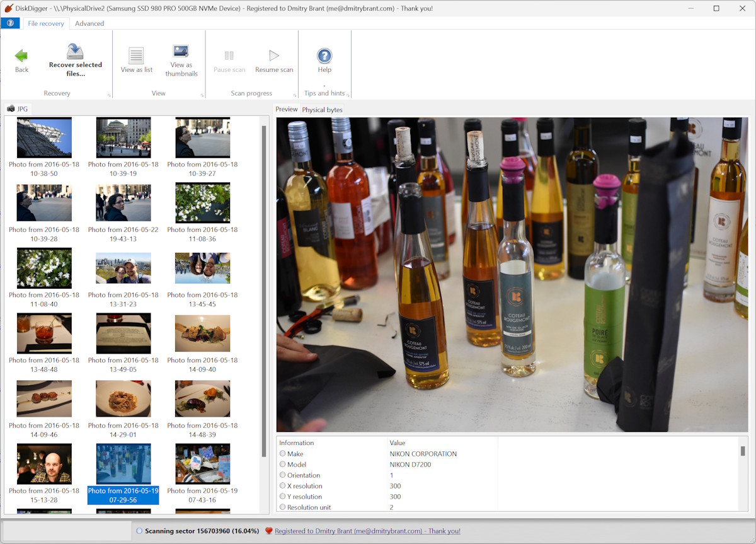
Task: Click the Resume scan play icon
Action: tap(274, 55)
